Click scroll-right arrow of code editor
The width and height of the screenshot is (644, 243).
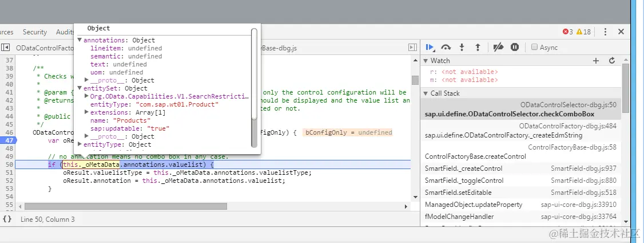pos(406,206)
